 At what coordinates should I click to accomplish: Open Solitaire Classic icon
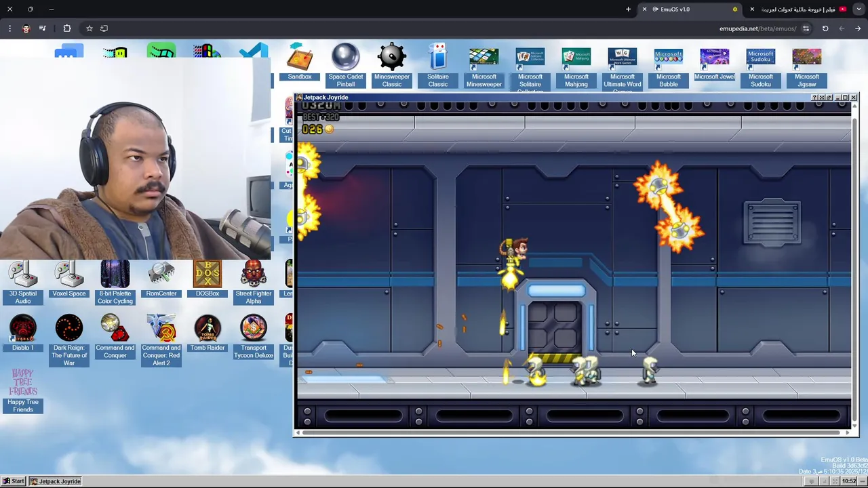(438, 66)
